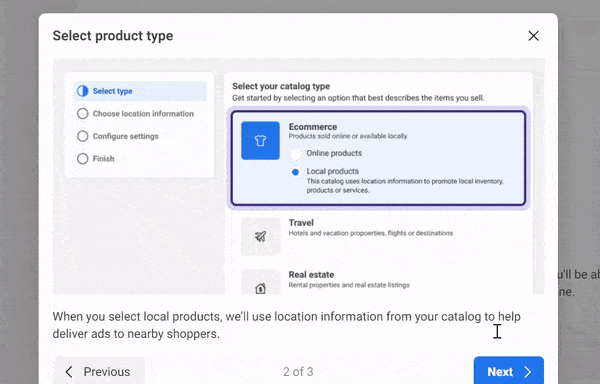Click the Ecommerce heading text
Screen dimensions: 600x384
point(313,127)
